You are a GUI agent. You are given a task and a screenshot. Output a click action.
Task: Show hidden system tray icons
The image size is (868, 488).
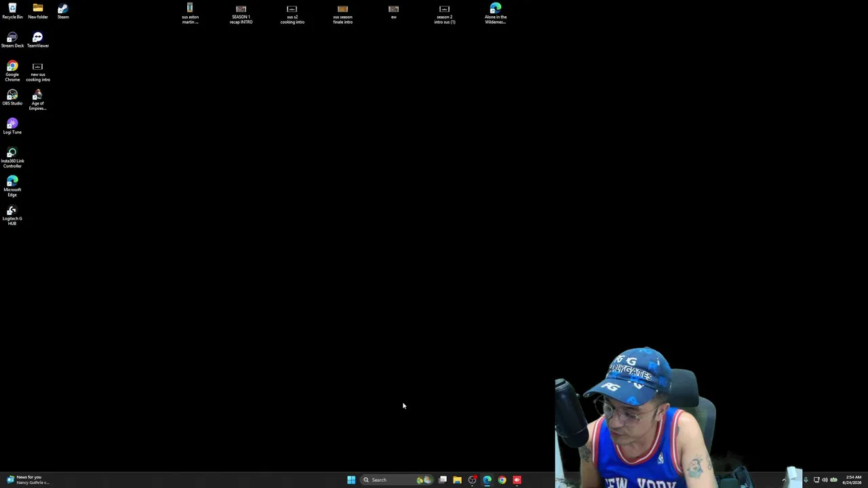point(784,480)
